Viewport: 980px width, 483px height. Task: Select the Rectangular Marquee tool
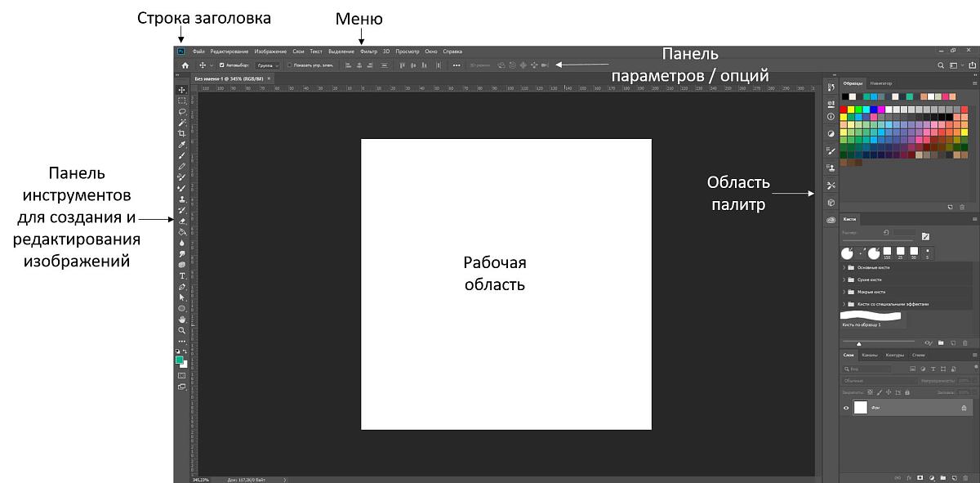point(181,101)
